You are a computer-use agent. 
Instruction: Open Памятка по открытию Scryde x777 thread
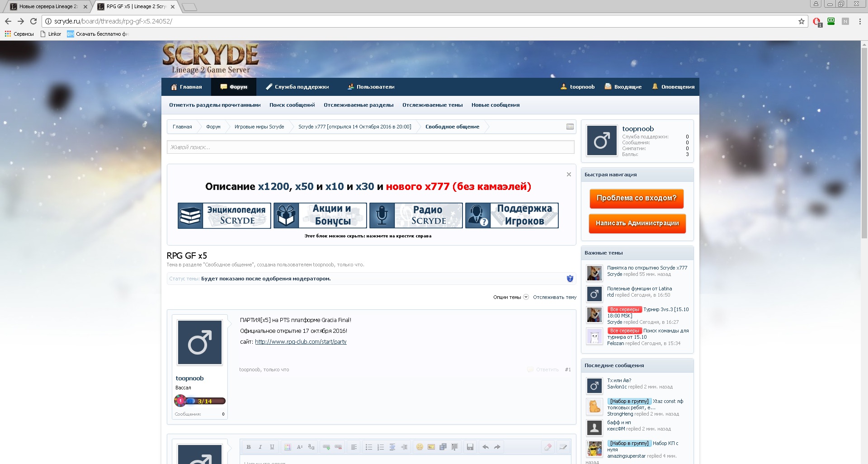pyautogui.click(x=647, y=268)
